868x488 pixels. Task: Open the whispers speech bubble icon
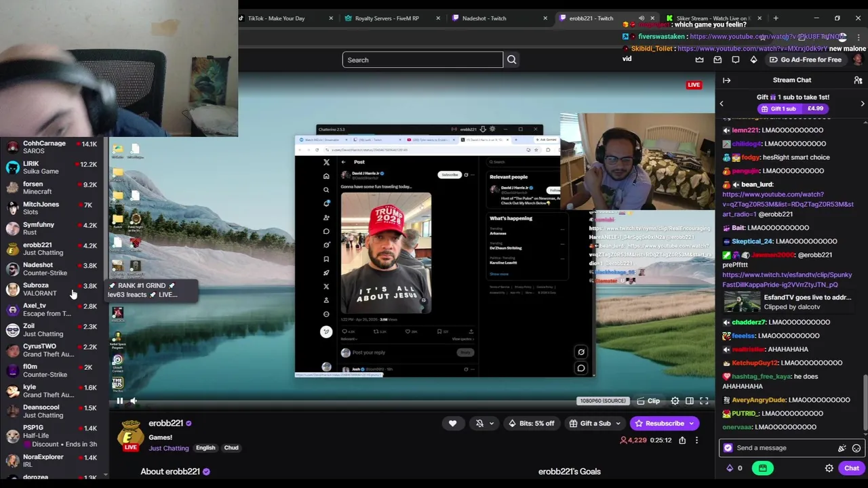coord(735,60)
